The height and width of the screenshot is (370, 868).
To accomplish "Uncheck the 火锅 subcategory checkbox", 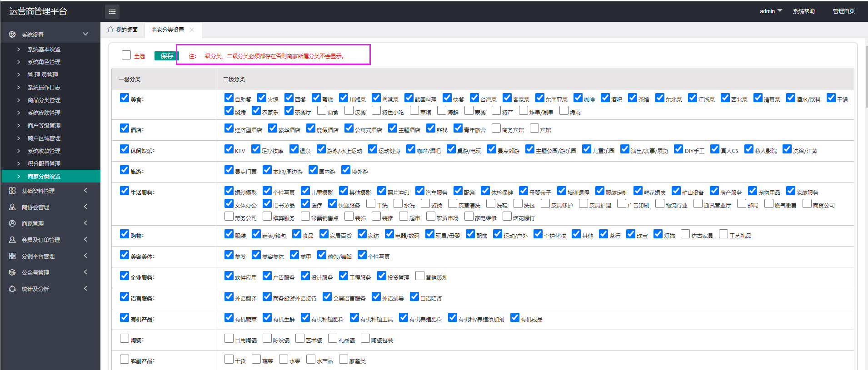I will coord(262,98).
